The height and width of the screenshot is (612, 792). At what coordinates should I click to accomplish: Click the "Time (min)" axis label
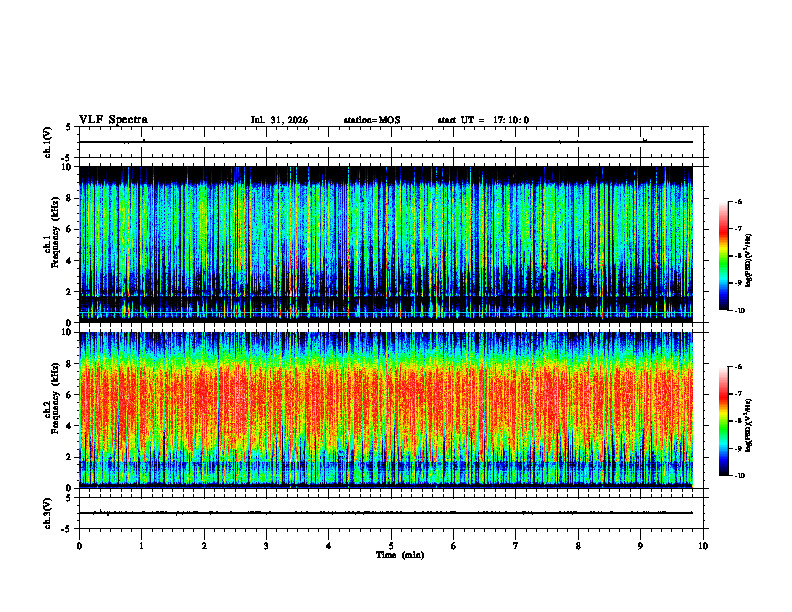click(x=400, y=555)
